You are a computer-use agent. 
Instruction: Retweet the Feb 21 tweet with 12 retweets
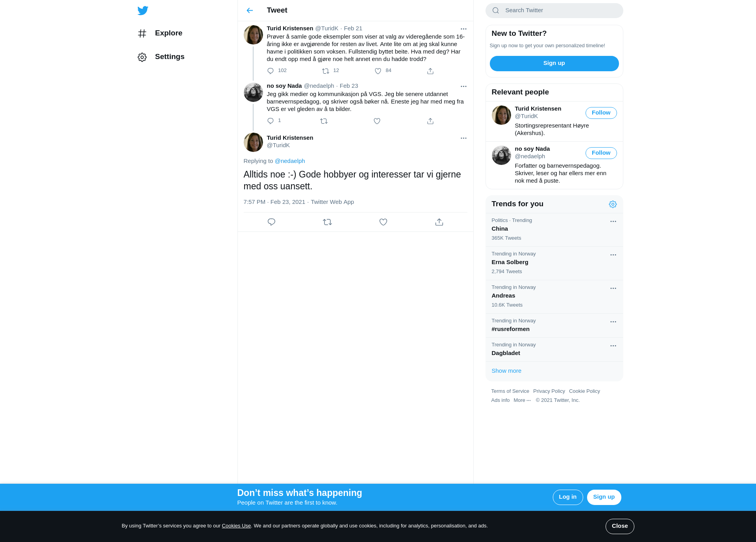coord(326,71)
